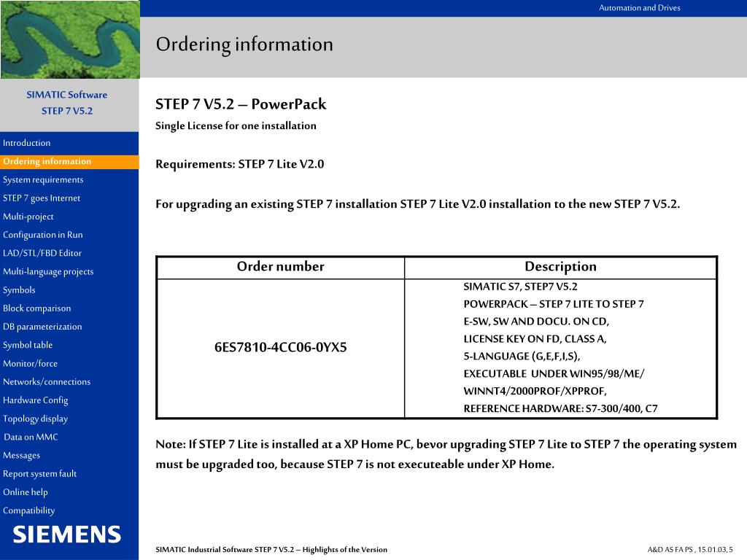Go to Multi-language projects
Image resolution: width=747 pixels, height=560 pixels.
coord(48,271)
